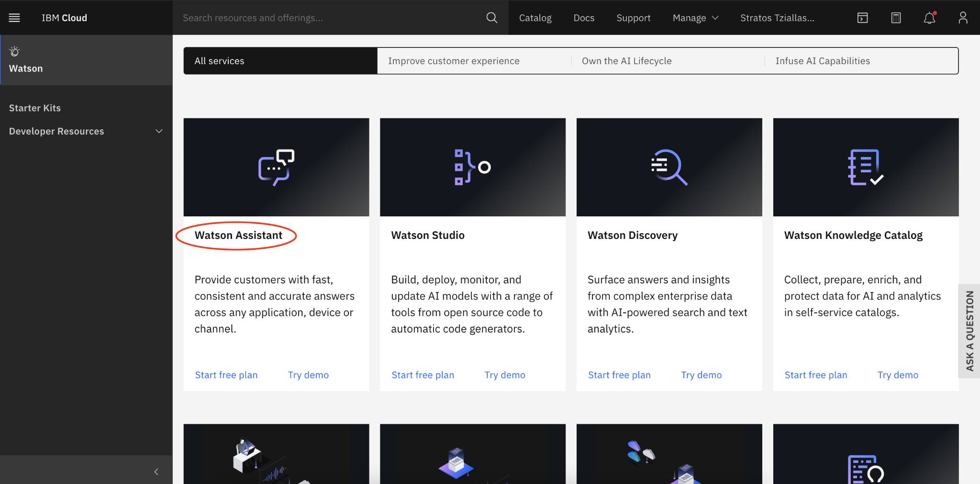Click the Watson Discovery magnifier image
The height and width of the screenshot is (484, 980).
[x=669, y=167]
